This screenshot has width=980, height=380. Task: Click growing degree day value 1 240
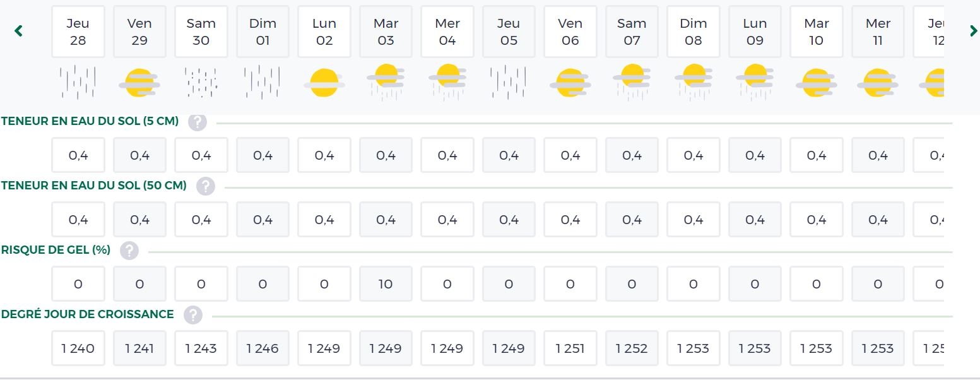(78, 348)
